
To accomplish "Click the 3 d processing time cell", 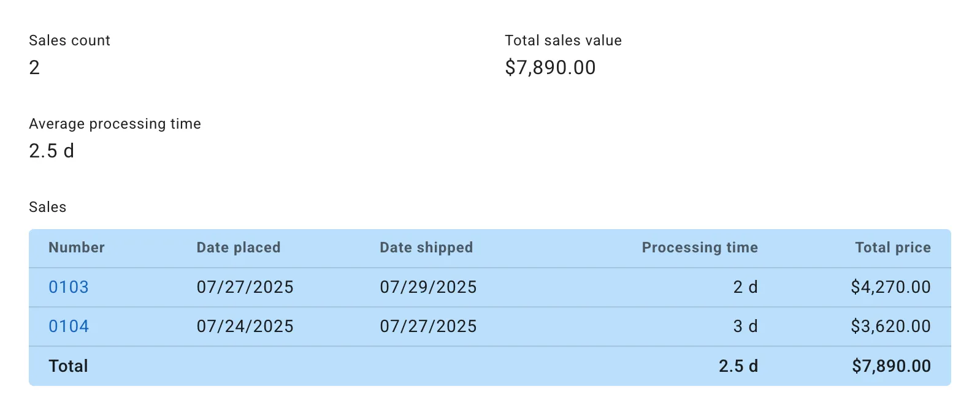I will tap(745, 326).
